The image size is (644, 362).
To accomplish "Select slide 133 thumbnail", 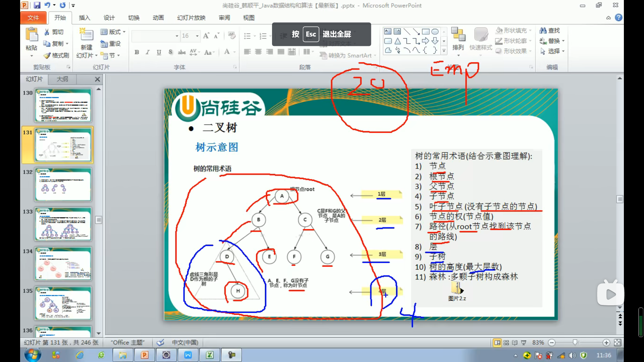I will coord(63,224).
